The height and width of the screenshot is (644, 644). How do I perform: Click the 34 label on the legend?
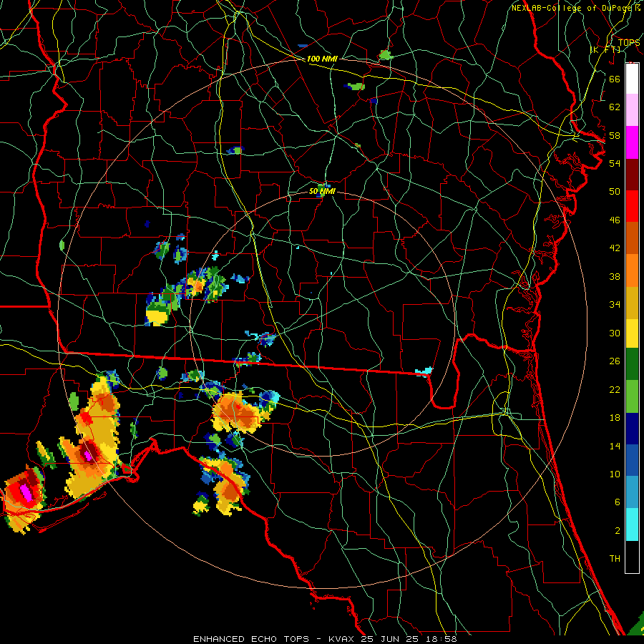tap(615, 305)
